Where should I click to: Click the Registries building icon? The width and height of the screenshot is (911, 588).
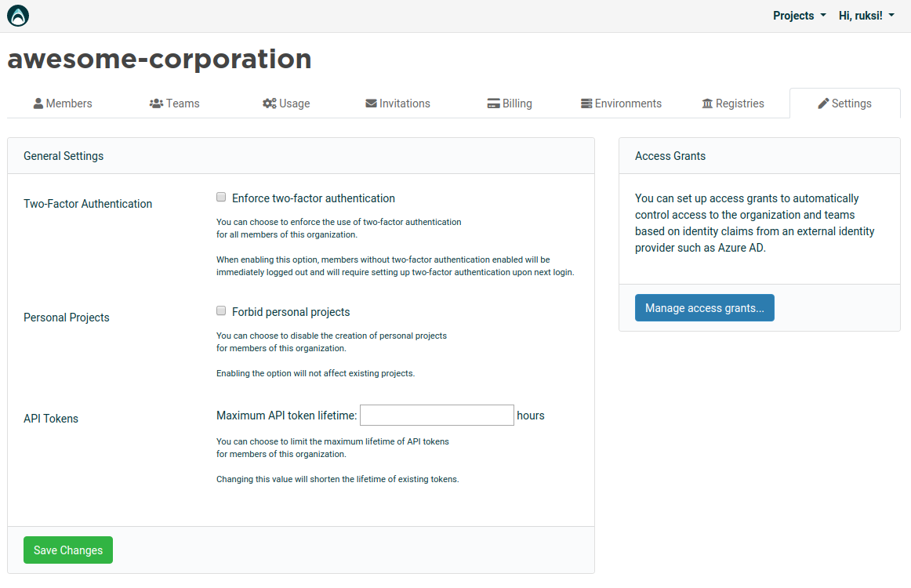(x=707, y=103)
